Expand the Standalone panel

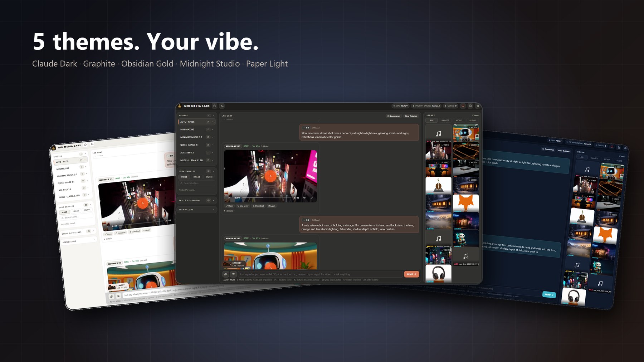coord(197,210)
